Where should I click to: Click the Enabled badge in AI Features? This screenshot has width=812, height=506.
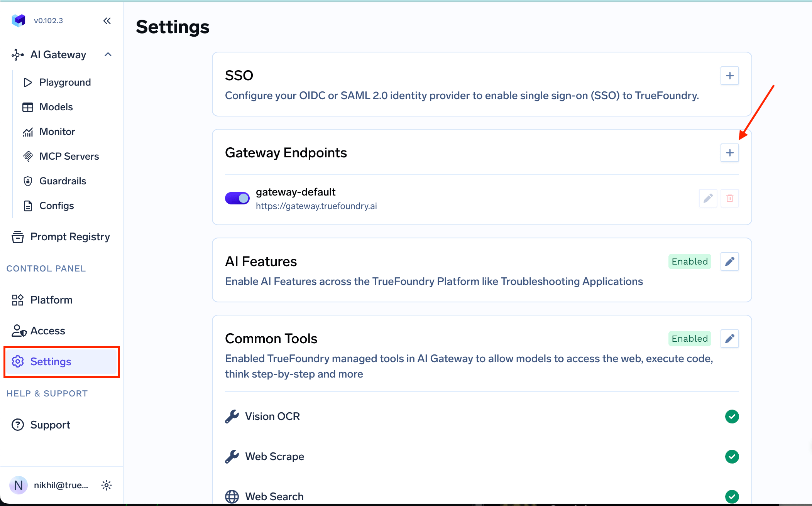[x=689, y=261]
